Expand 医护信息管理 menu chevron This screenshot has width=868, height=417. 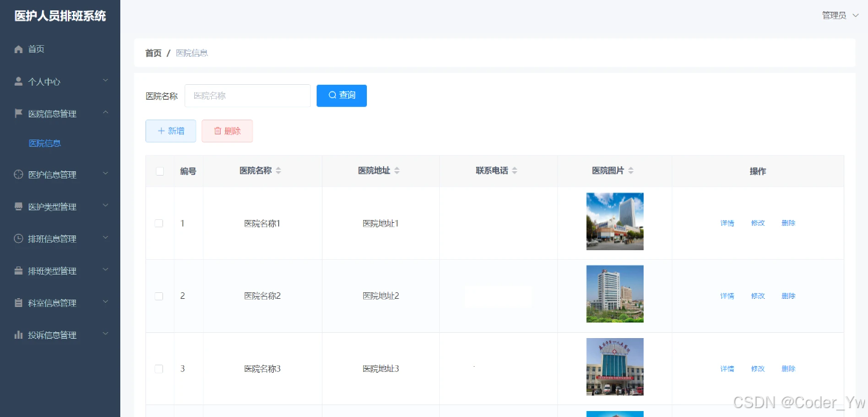pos(106,174)
